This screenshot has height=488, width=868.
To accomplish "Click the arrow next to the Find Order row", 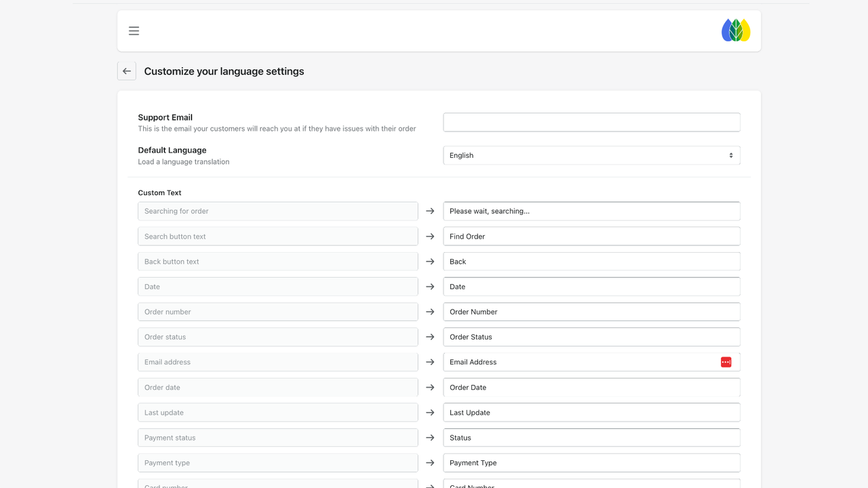I will (430, 236).
